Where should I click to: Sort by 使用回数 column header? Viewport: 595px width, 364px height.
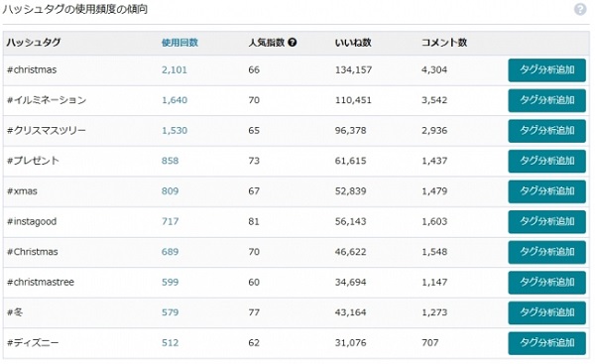pos(179,43)
